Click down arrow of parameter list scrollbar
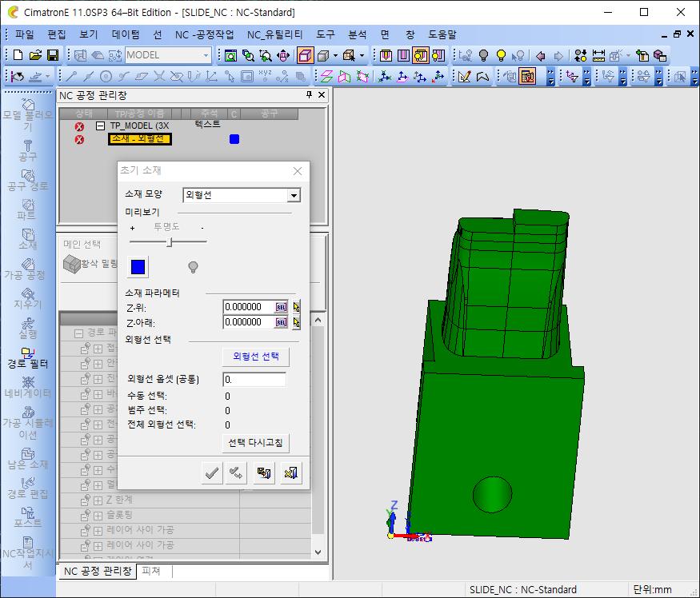The image size is (700, 598). coord(318,552)
